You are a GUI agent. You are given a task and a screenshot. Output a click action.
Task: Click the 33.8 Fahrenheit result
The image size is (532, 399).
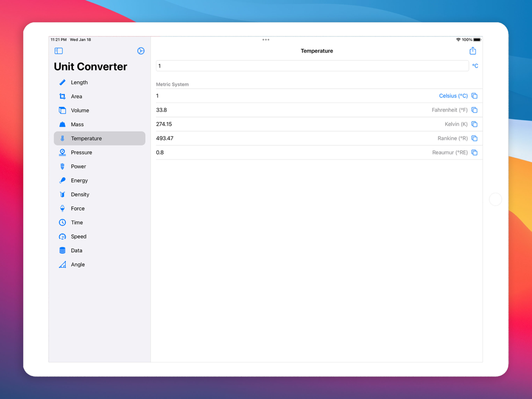click(x=162, y=110)
